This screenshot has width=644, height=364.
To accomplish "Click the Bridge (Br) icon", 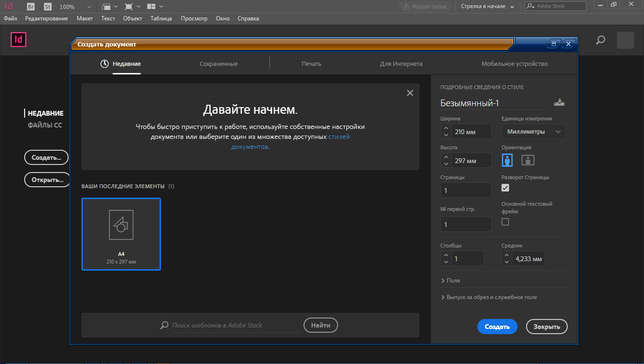I will click(31, 7).
